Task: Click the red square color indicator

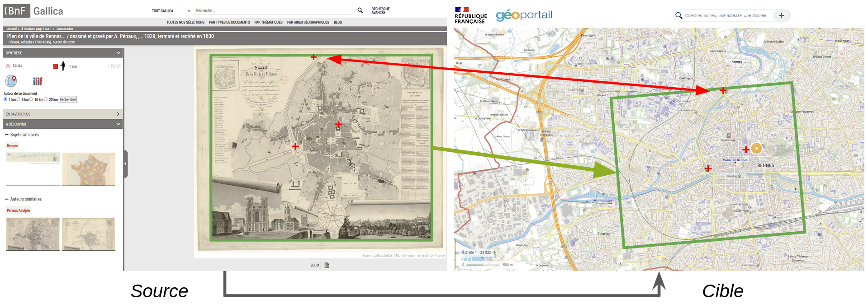Action: [56, 66]
